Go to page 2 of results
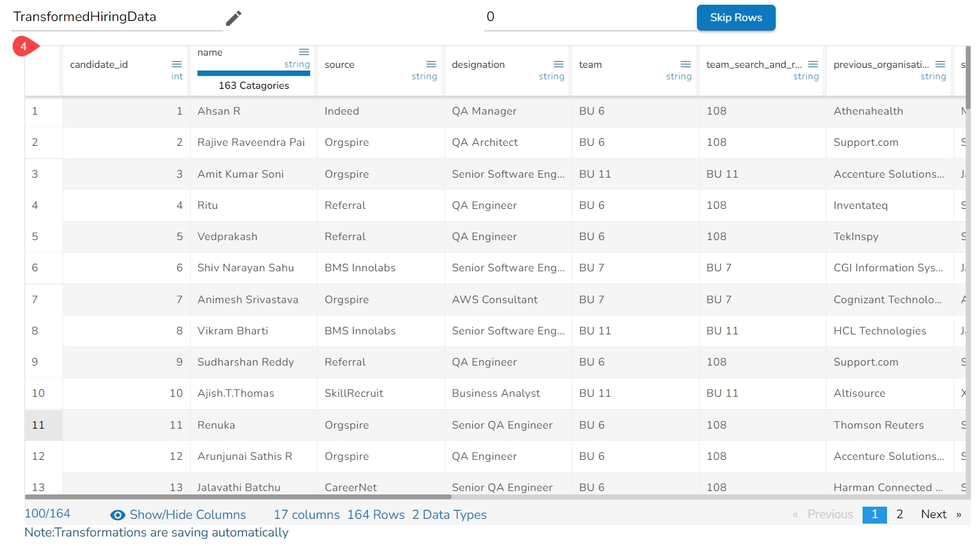Viewport: 980px width, 546px height. 899,514
